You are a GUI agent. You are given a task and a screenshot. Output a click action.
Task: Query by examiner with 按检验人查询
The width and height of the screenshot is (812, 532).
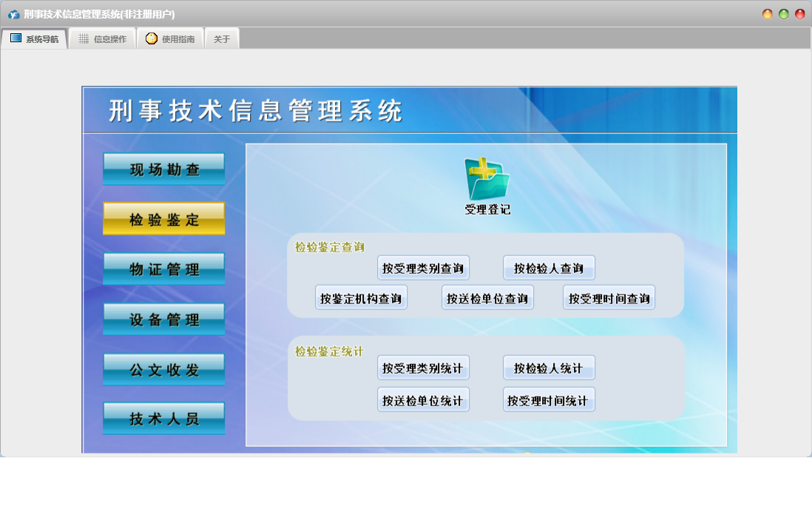point(549,268)
